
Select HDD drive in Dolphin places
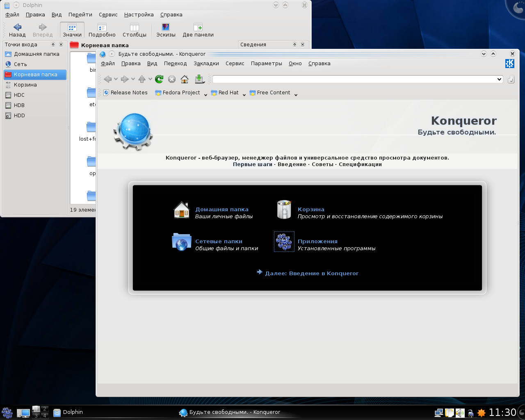pyautogui.click(x=35, y=116)
